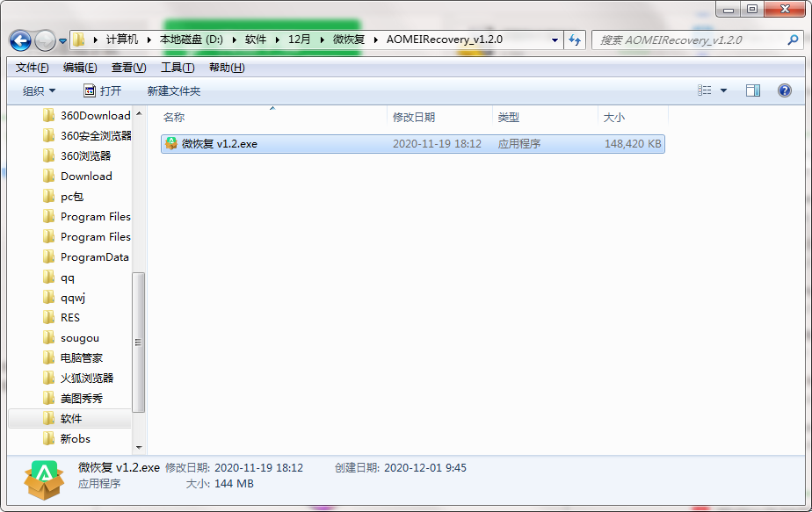The width and height of the screenshot is (812, 512).
Task: Open the 查看(V) menu
Action: [x=128, y=68]
